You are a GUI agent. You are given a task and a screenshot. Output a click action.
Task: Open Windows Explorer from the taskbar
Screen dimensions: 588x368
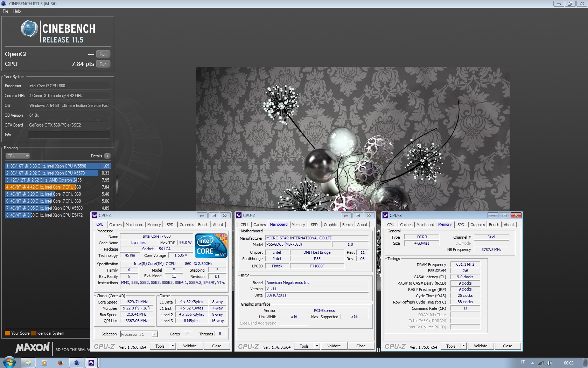(x=28, y=363)
